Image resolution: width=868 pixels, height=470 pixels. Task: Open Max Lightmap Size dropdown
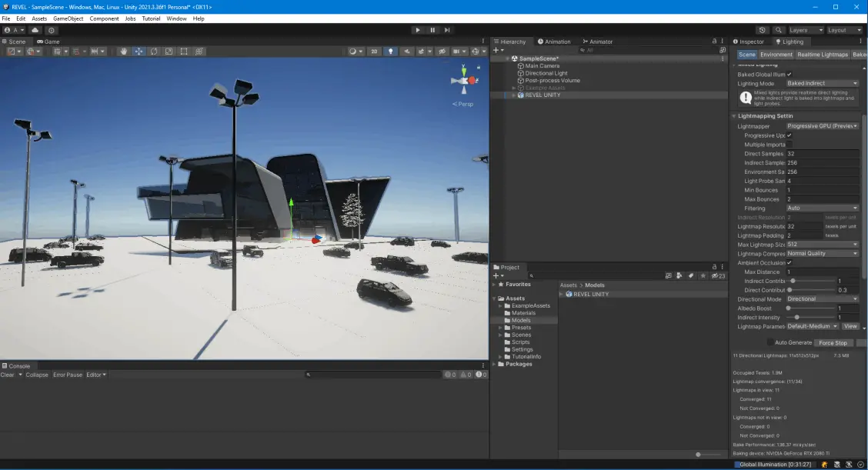pos(822,245)
